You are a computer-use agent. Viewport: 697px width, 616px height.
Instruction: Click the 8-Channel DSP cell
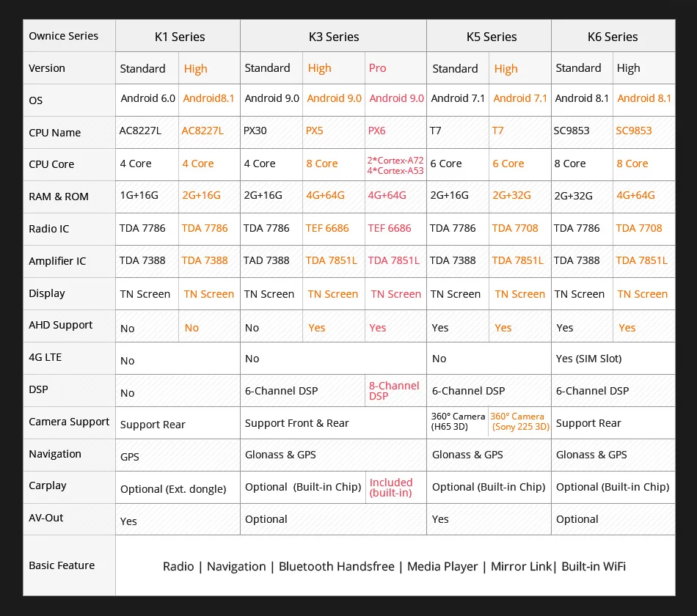click(395, 391)
